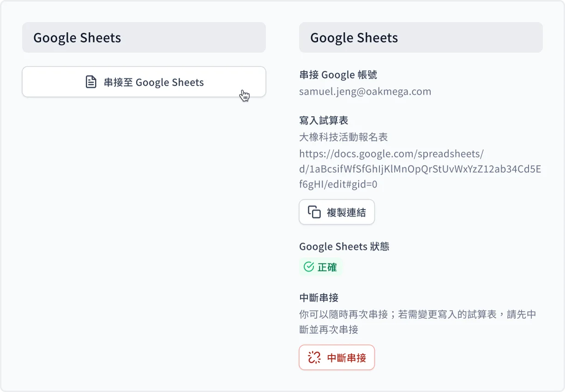Disconnect using the red 中斷串接 button
This screenshot has height=392, width=565.
pyautogui.click(x=337, y=357)
